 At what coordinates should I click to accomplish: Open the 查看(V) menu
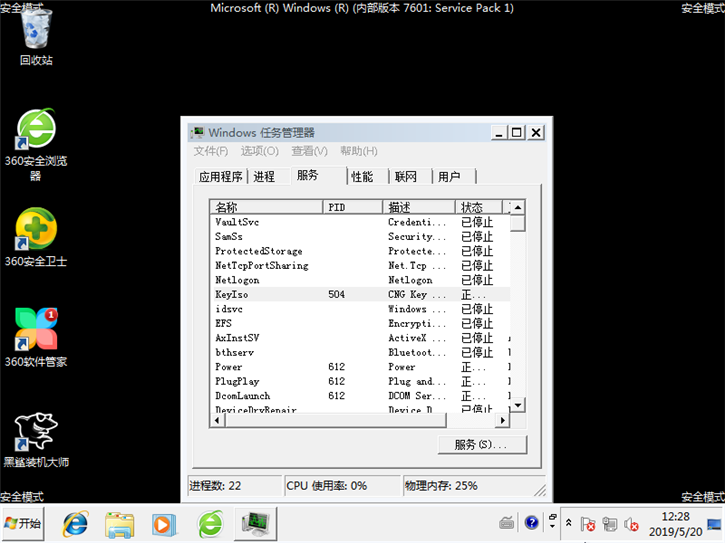pyautogui.click(x=309, y=151)
